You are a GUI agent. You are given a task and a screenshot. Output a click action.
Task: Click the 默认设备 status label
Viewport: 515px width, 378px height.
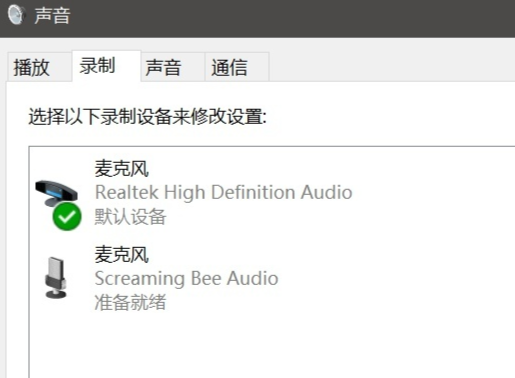click(130, 217)
